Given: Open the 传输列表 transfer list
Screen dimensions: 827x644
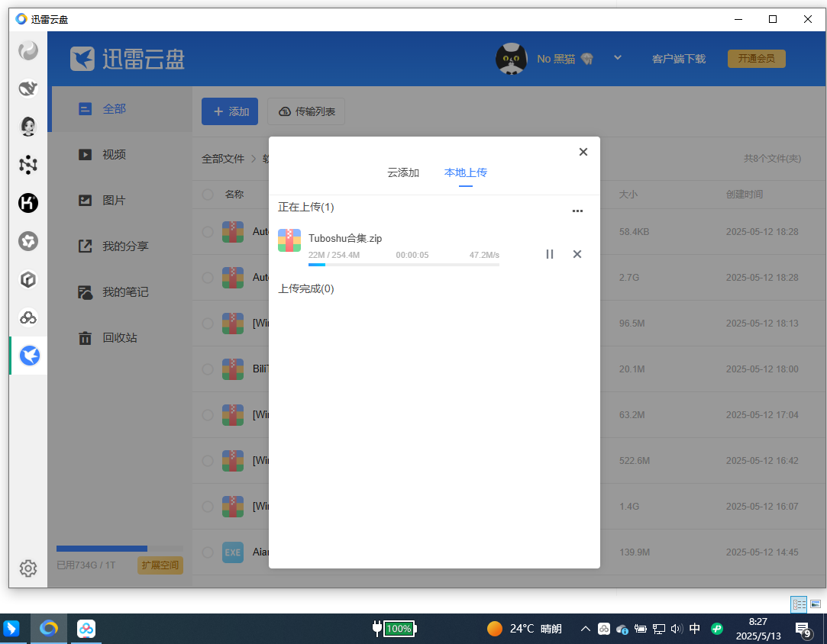Looking at the screenshot, I should coord(306,111).
